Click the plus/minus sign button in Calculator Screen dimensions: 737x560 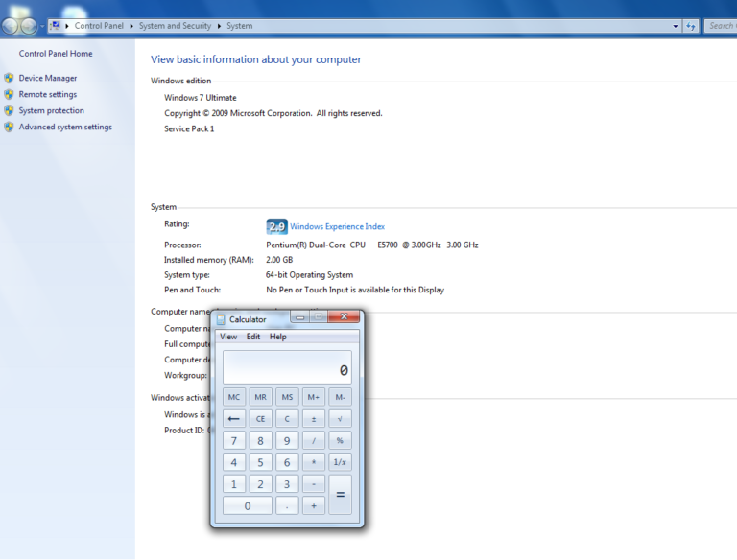coord(313,419)
